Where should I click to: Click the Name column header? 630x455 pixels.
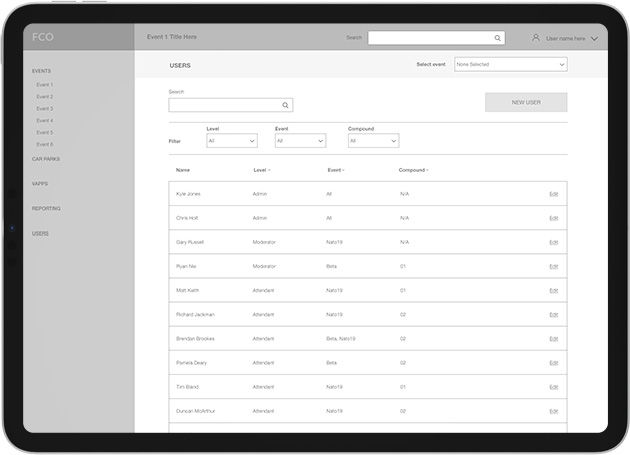point(183,170)
